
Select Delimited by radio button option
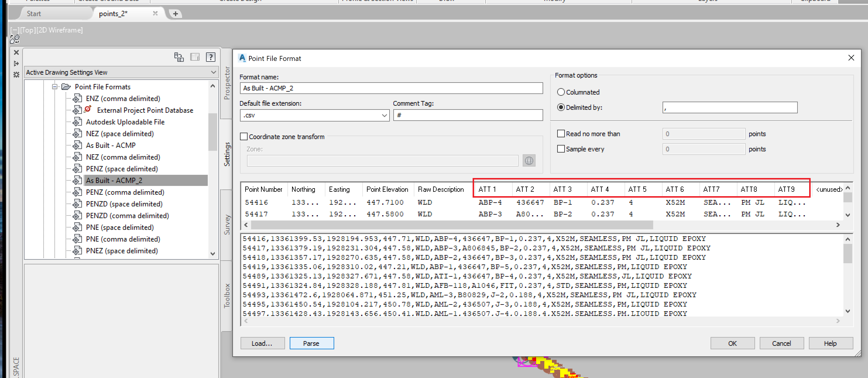click(x=561, y=107)
